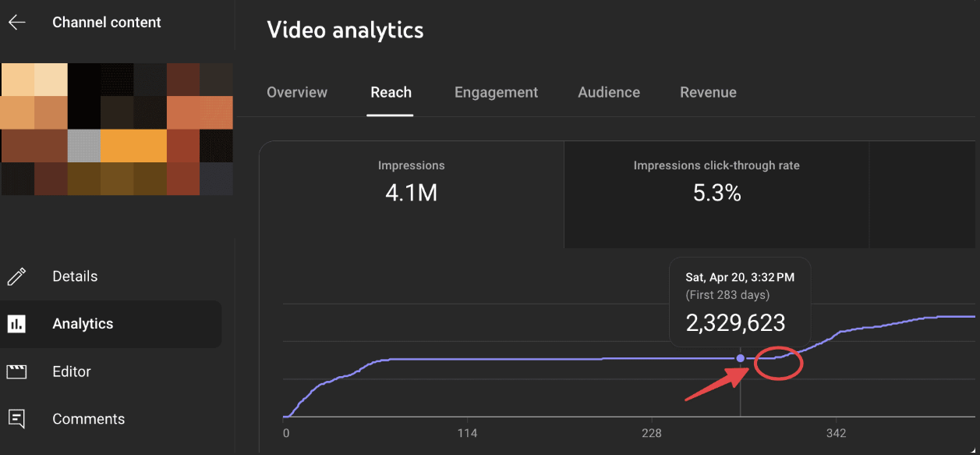Screen dimensions: 980x455
Task: Click the Channel content heading link
Action: [107, 23]
